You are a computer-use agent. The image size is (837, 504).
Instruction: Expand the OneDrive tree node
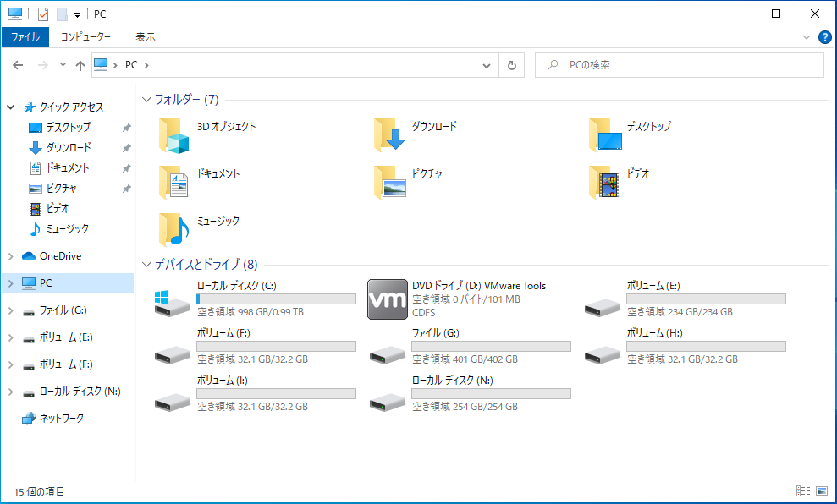click(11, 256)
